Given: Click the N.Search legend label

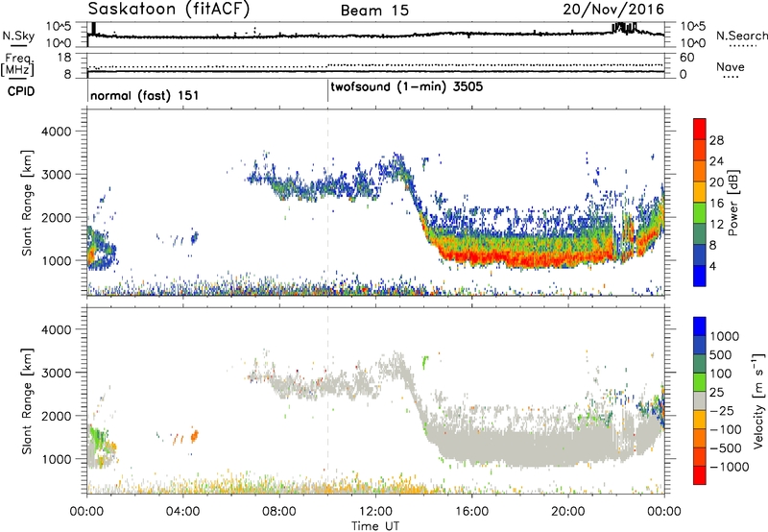Looking at the screenshot, I should pos(741,36).
